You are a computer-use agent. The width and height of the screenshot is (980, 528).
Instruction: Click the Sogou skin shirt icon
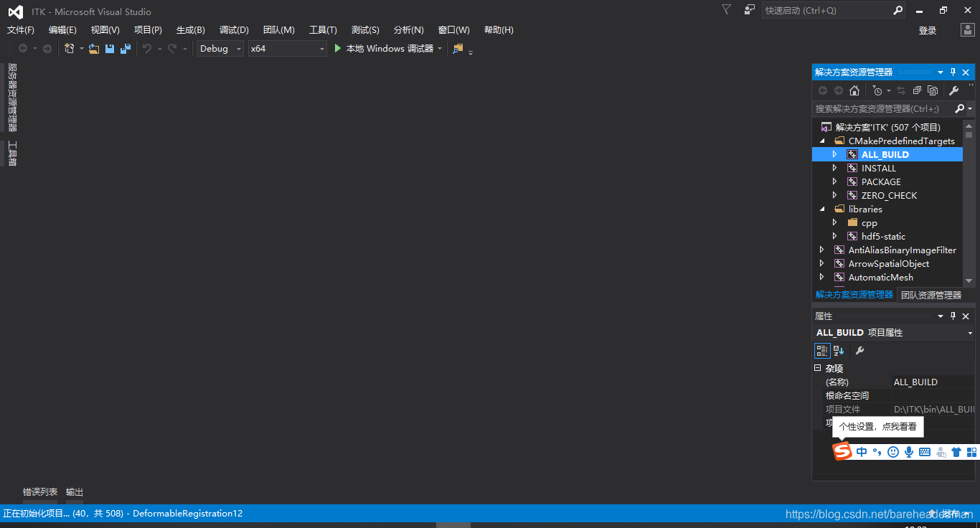(x=956, y=452)
